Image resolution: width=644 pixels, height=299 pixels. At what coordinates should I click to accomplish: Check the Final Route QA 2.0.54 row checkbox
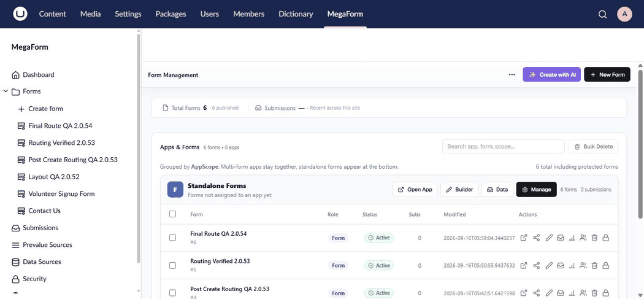coord(172,238)
